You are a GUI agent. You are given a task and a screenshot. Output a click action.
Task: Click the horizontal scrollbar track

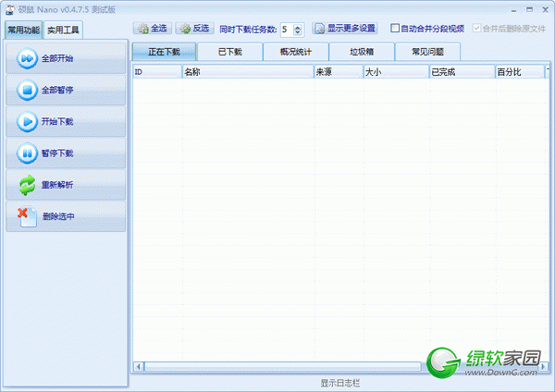click(x=283, y=366)
